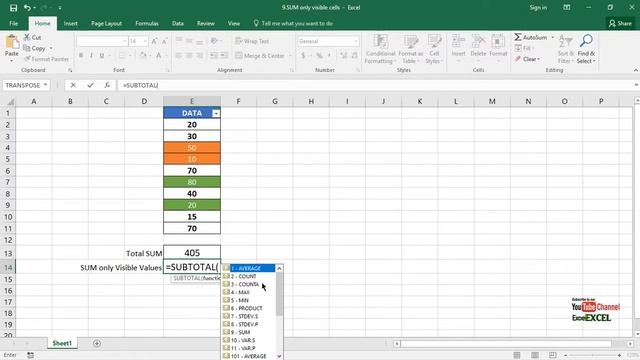Click the Ribbon Display Options icon

[x=567, y=7]
